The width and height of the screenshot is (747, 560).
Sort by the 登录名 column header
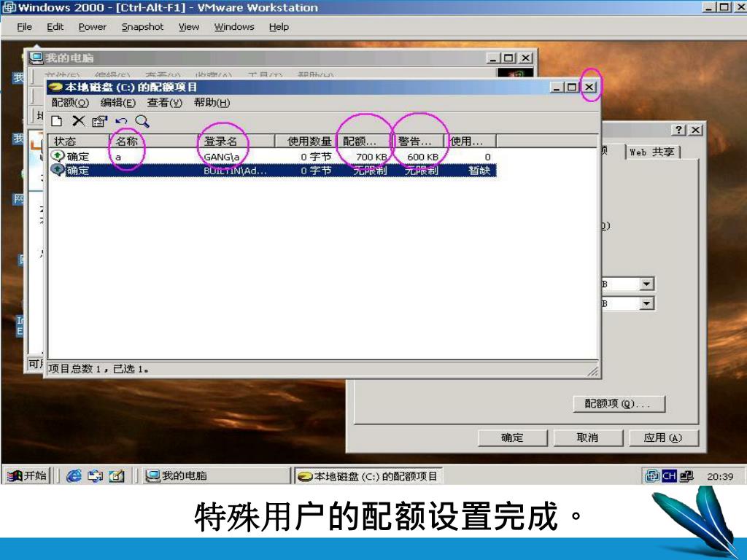point(236,141)
